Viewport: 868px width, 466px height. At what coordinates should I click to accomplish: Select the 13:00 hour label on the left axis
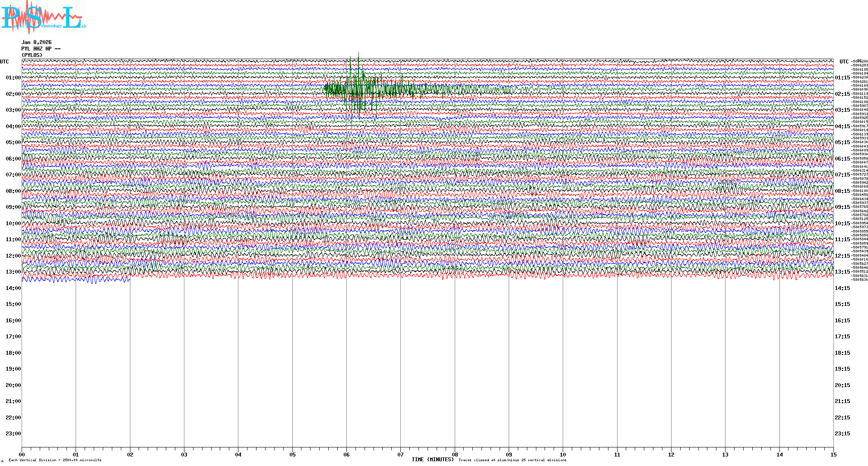[x=13, y=272]
